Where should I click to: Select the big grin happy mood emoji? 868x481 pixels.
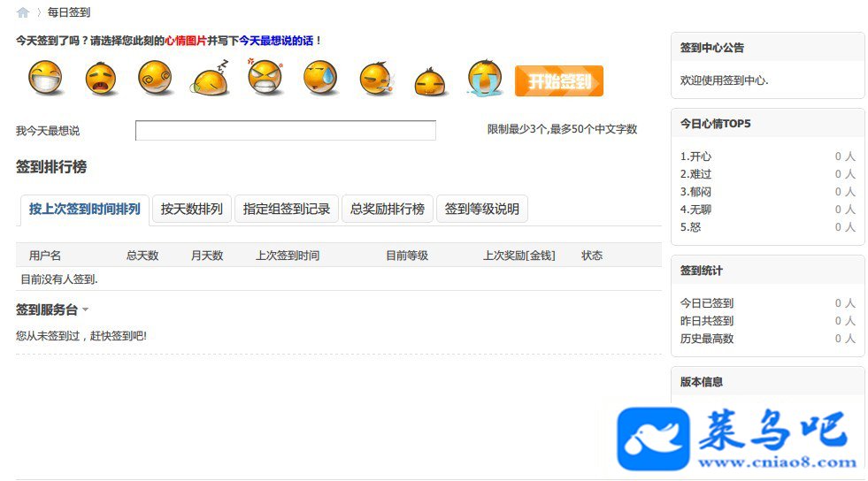(45, 78)
